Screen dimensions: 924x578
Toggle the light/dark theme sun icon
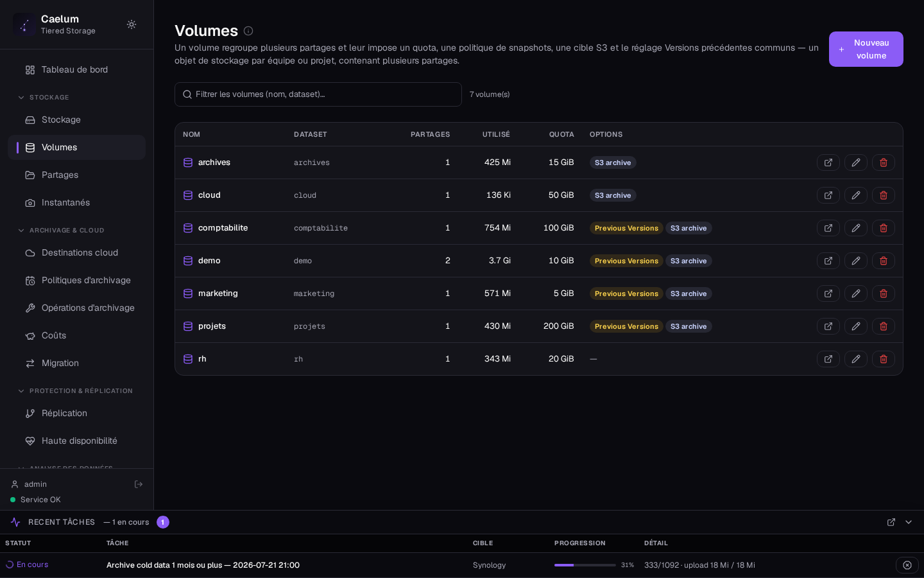(132, 24)
